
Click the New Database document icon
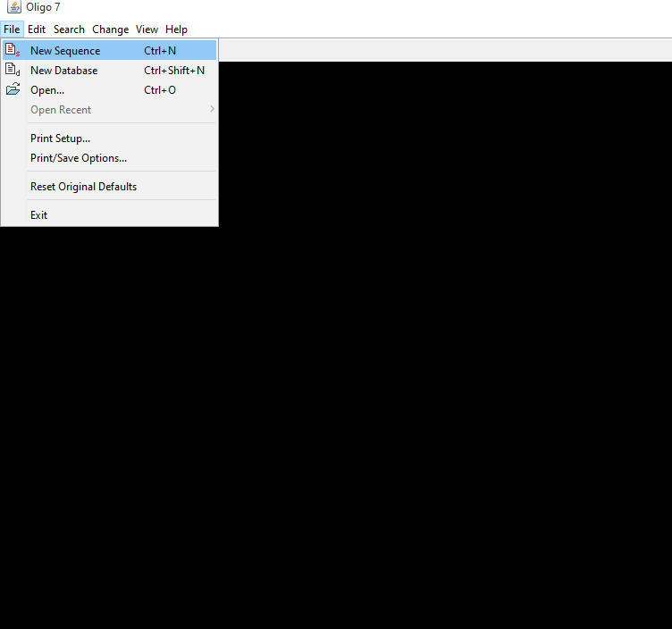click(13, 71)
